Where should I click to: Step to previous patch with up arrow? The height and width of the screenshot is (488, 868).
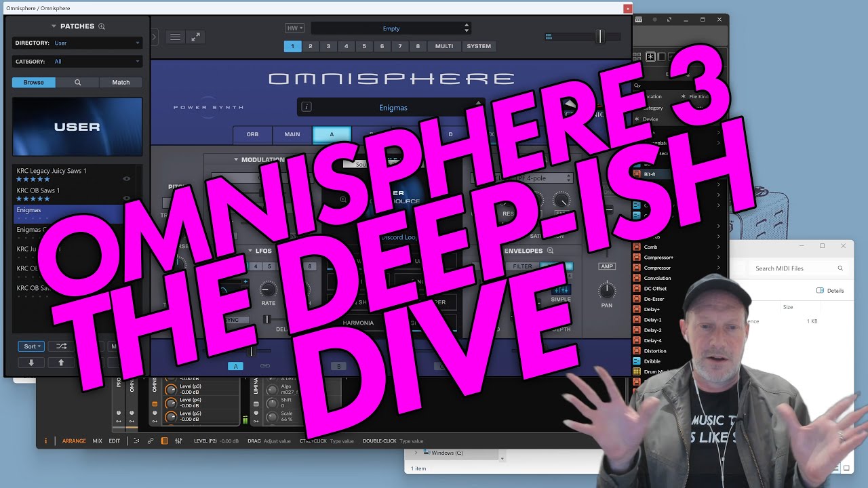(61, 363)
